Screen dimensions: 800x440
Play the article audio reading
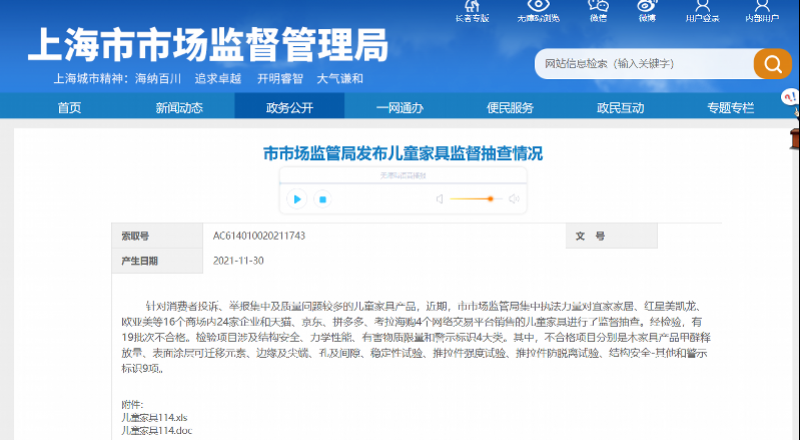[297, 199]
